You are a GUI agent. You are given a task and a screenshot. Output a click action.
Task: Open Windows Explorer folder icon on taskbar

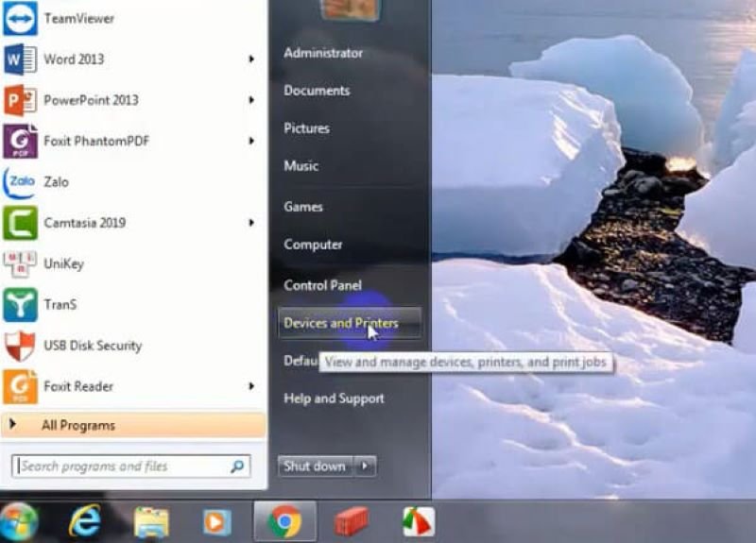pos(151,520)
